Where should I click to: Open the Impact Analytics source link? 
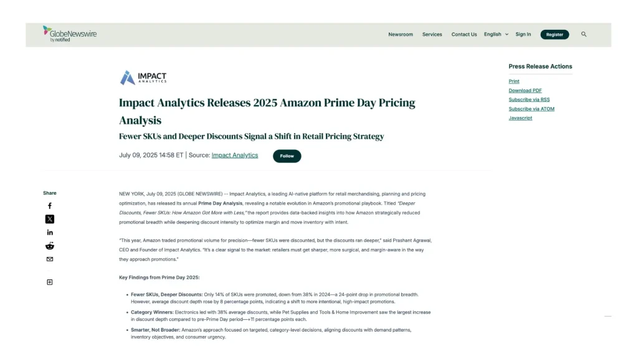235,155
